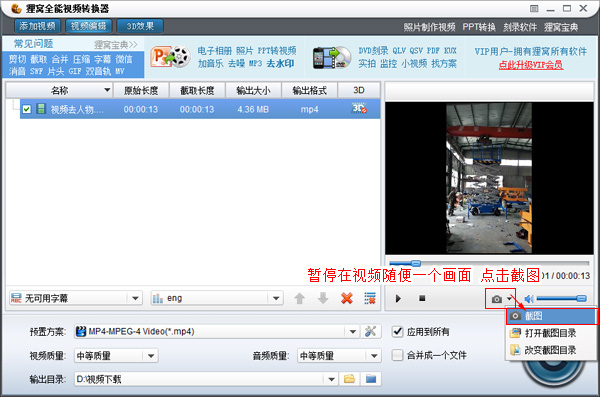This screenshot has height=397, width=600.
Task: Open the 狸窝宝典>> link beside 常见问题
Action: pyautogui.click(x=116, y=45)
